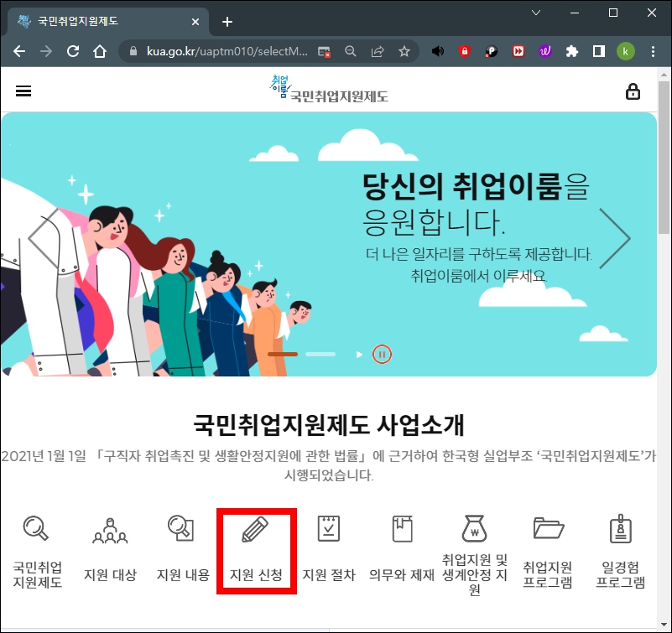Click the 국민취업지원제도 magnifier icon
The height and width of the screenshot is (633, 672).
pyautogui.click(x=36, y=529)
